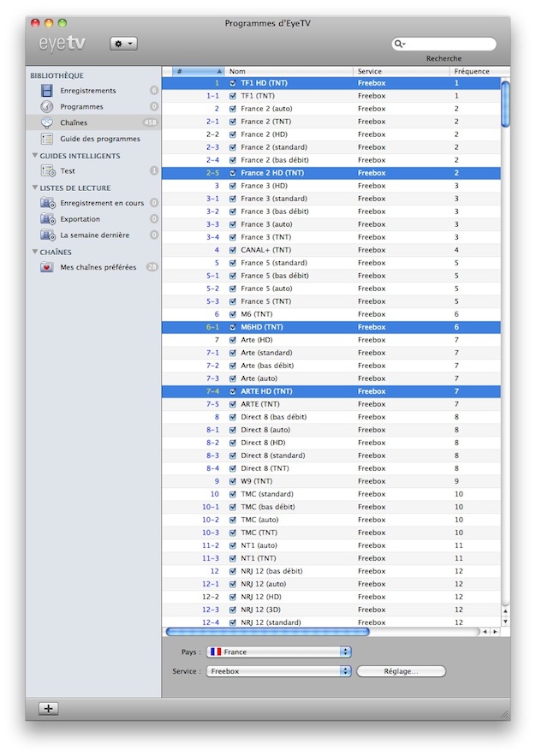Collapse the GUIDES INTELLIGENTS section
Viewport: 536px width, 756px height.
pyautogui.click(x=35, y=156)
